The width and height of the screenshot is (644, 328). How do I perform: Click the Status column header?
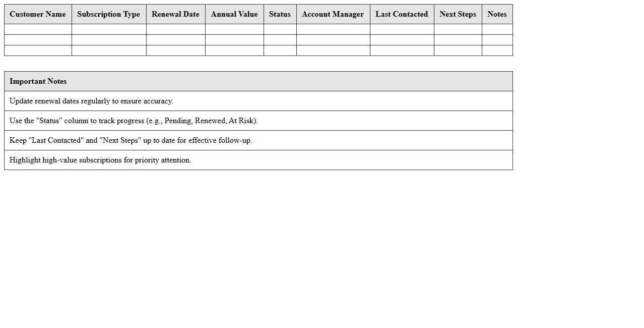click(x=280, y=14)
